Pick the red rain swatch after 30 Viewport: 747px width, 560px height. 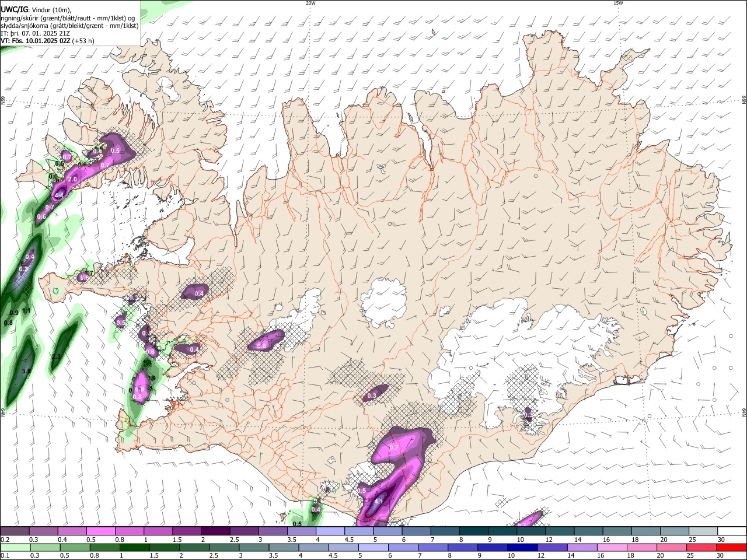click(x=731, y=547)
